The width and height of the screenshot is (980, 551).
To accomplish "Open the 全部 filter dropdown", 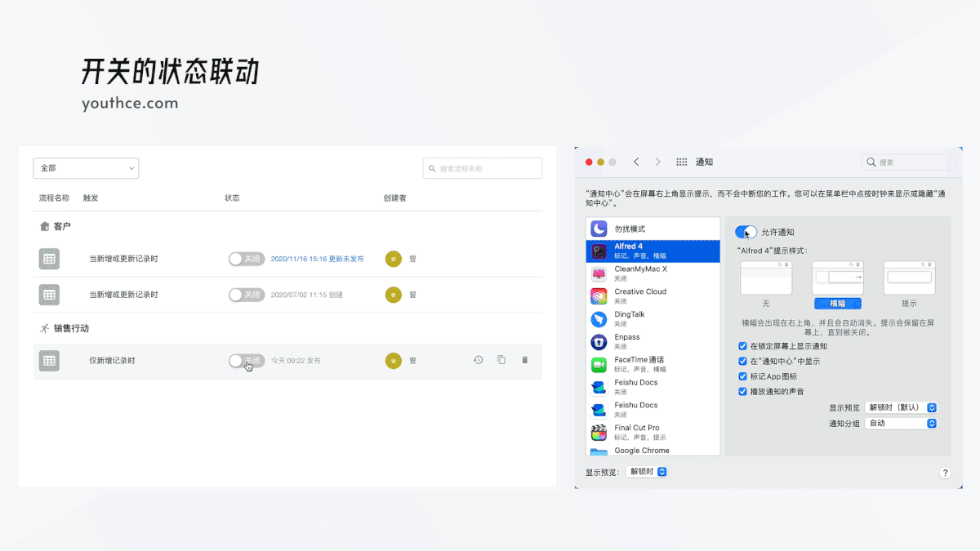I will click(x=86, y=168).
